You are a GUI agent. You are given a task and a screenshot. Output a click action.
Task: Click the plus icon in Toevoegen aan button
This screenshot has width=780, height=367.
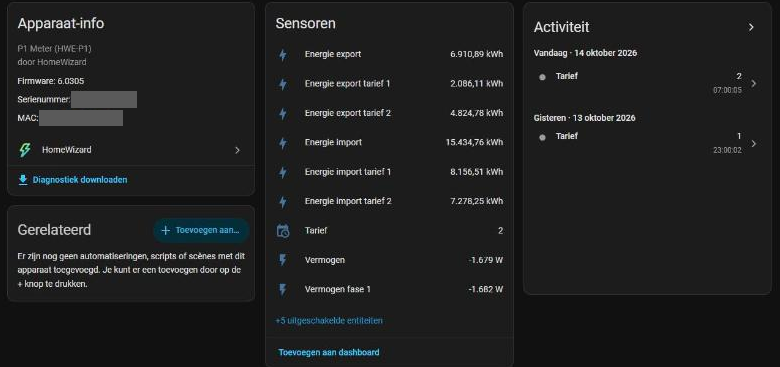click(166, 231)
